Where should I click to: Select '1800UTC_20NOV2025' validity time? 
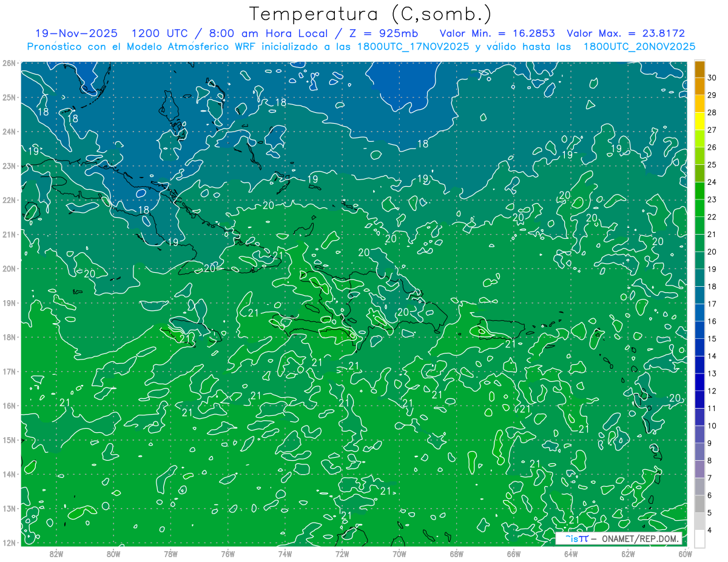click(x=639, y=47)
